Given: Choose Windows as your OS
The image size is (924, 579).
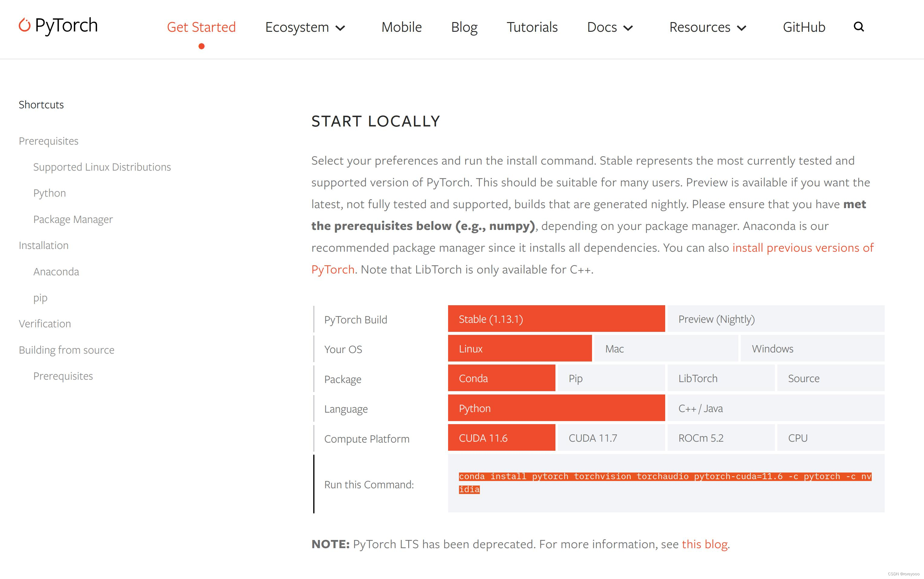Looking at the screenshot, I should pyautogui.click(x=812, y=348).
